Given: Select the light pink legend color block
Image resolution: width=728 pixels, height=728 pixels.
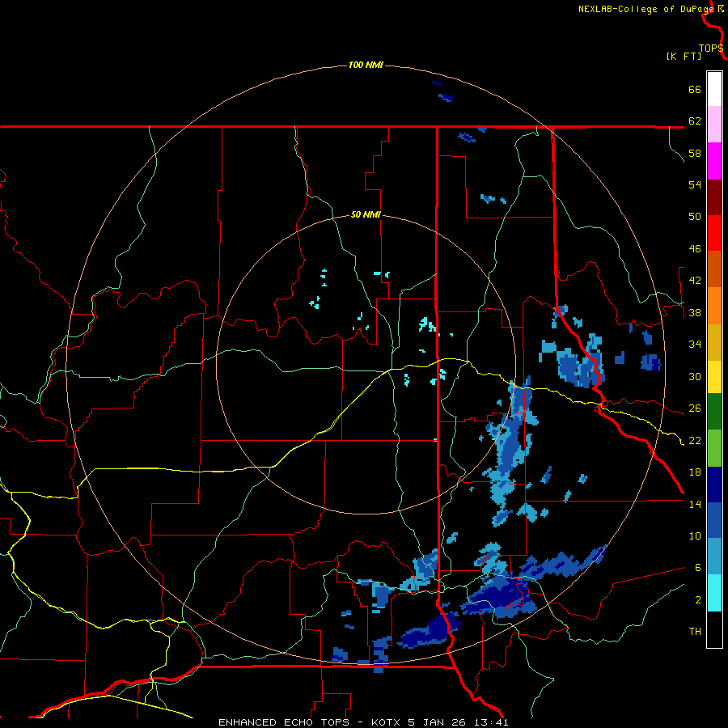Looking at the screenshot, I should (714, 124).
